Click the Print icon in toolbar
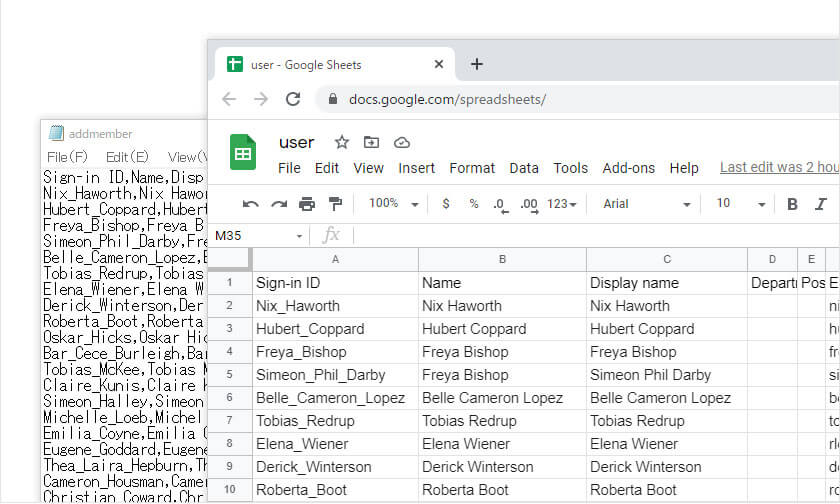Image resolution: width=840 pixels, height=504 pixels. click(307, 204)
